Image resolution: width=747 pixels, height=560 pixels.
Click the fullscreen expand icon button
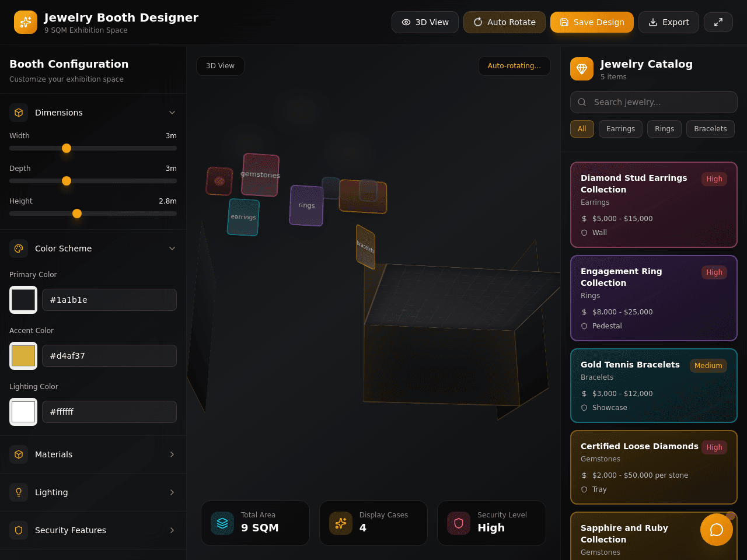[x=718, y=22]
